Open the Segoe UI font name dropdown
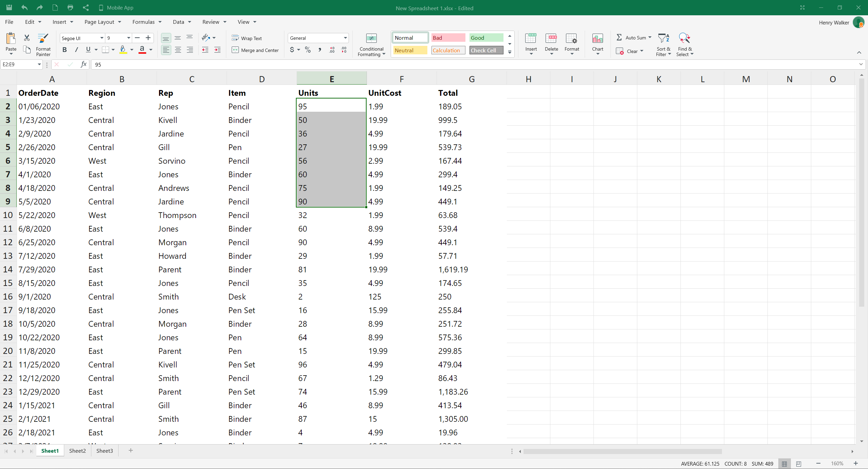 (x=102, y=38)
